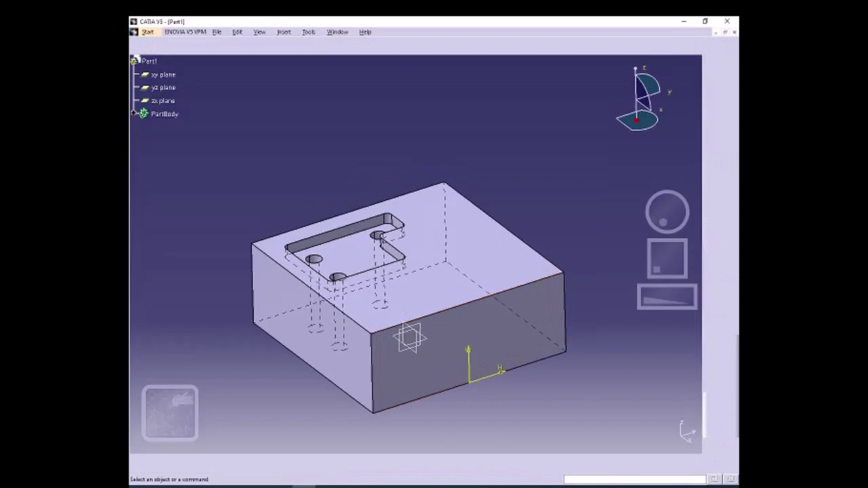Open the Edit menu
The width and height of the screenshot is (868, 488).
[x=237, y=32]
